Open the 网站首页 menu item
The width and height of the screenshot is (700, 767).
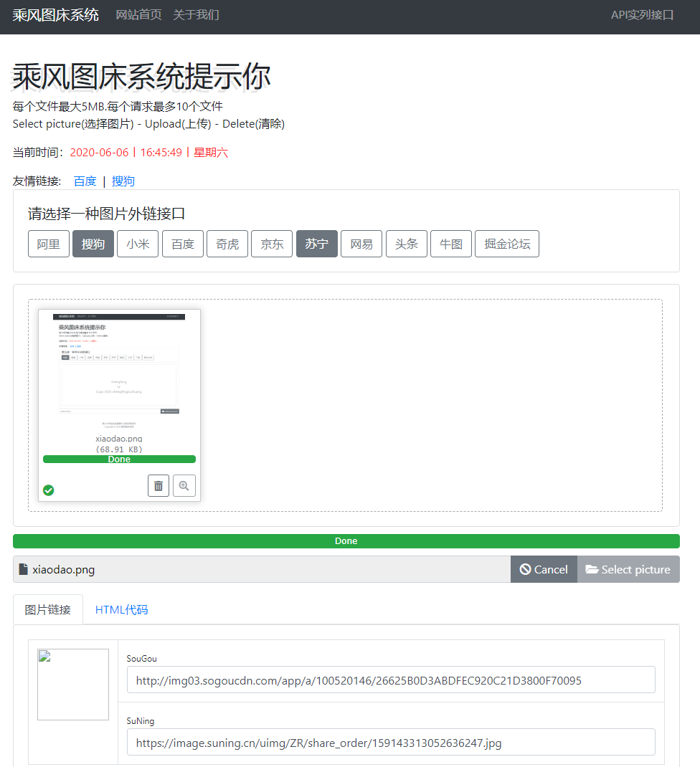pos(138,14)
